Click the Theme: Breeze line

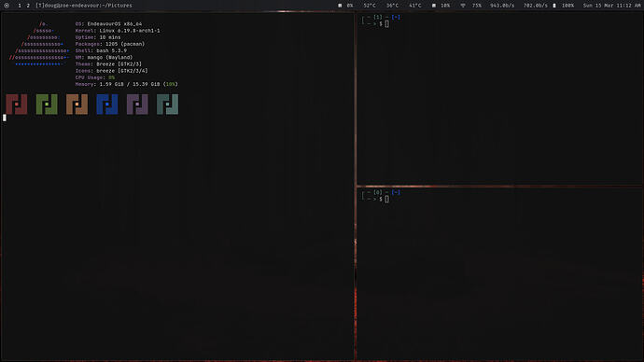pos(108,64)
